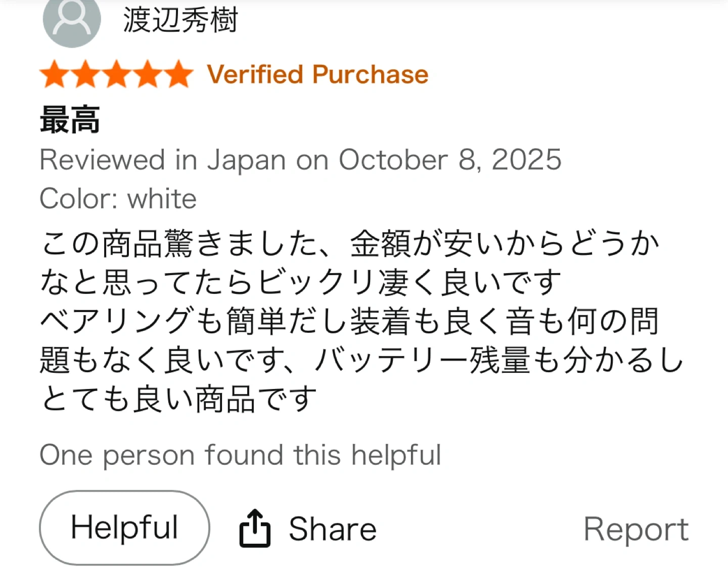Image resolution: width=728 pixels, height=567 pixels.
Task: Click the Verified Purchase label
Action: (x=317, y=74)
